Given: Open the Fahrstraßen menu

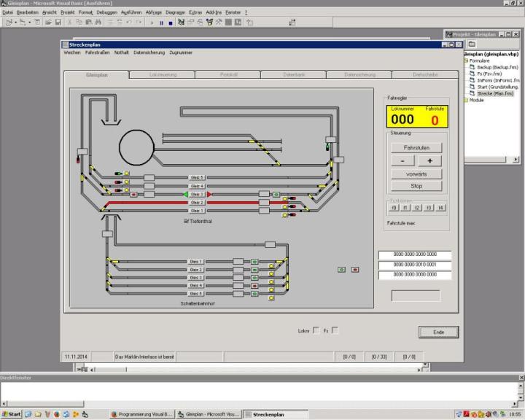Looking at the screenshot, I should [98, 53].
